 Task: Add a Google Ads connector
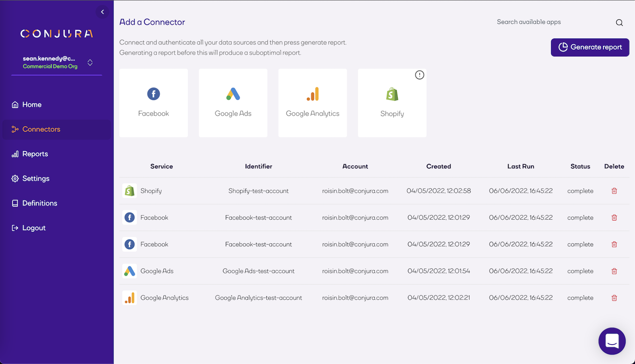click(x=233, y=103)
